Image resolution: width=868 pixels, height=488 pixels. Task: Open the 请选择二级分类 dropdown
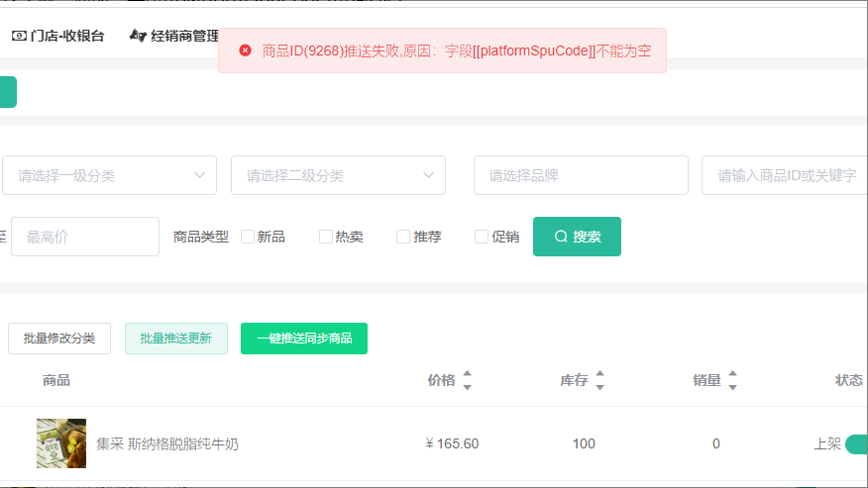point(338,175)
